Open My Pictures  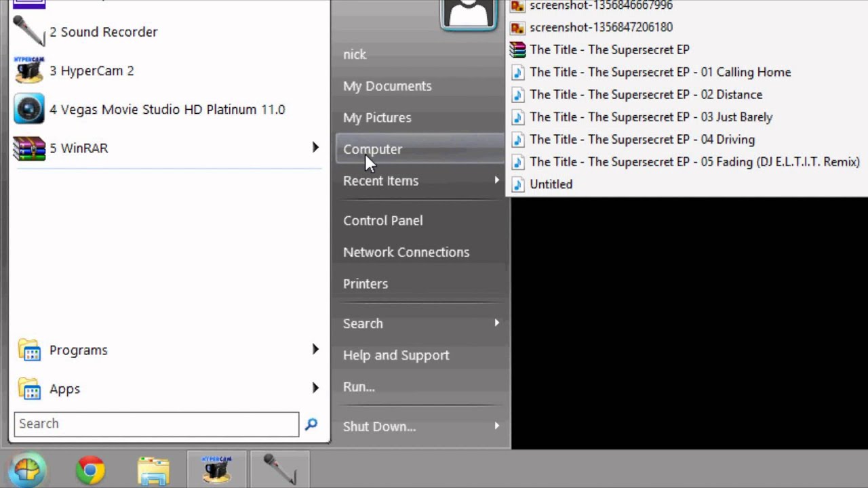coord(377,117)
